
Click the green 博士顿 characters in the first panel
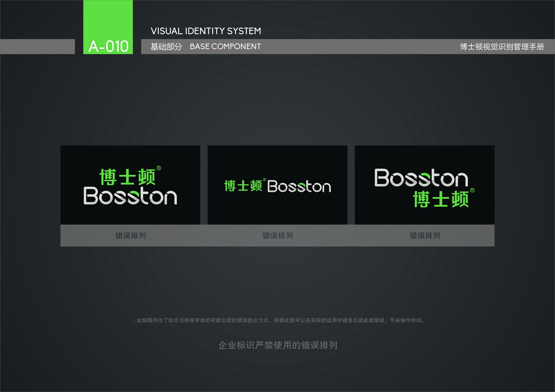click(128, 177)
